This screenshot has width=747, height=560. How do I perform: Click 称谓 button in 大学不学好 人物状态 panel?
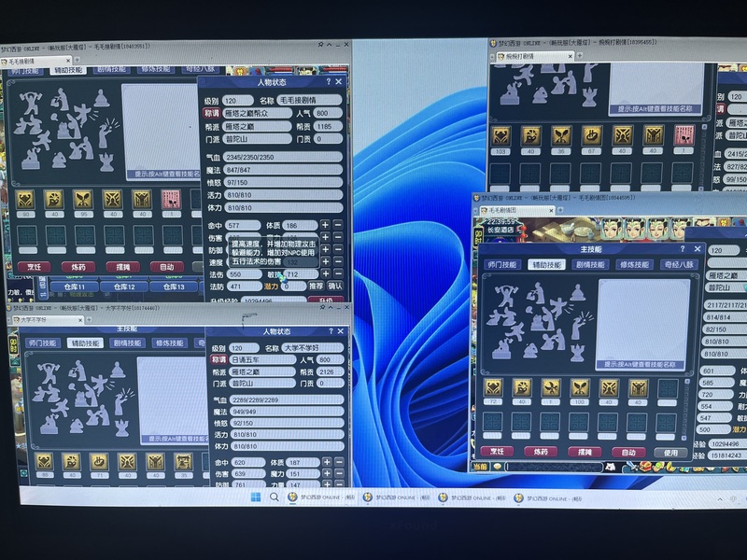pyautogui.click(x=218, y=359)
